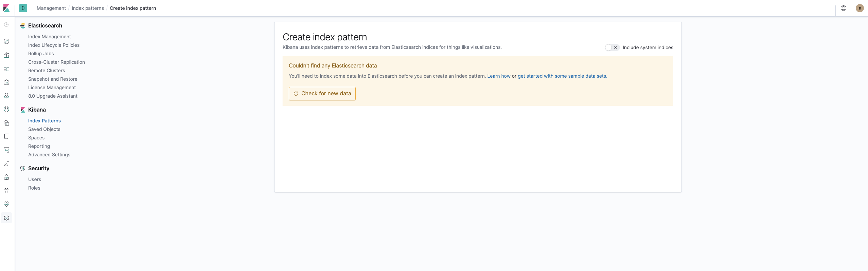Open Visualize chart icon in side nav

pos(6,55)
